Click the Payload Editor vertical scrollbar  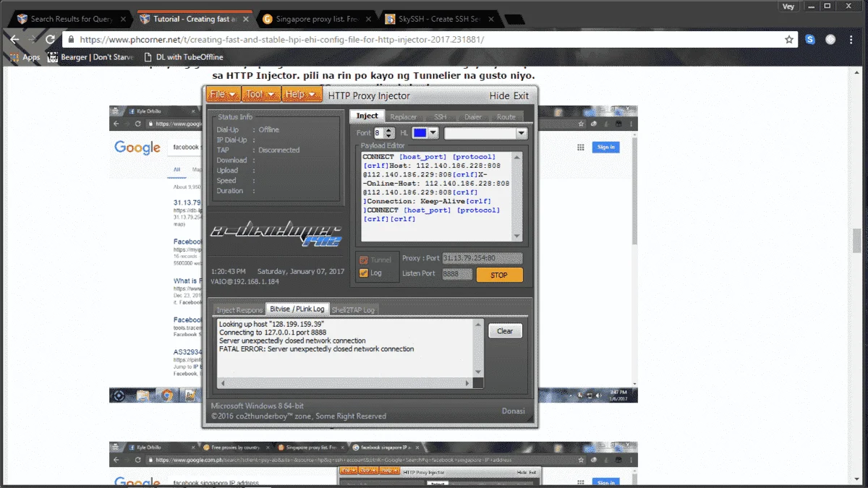pos(516,196)
